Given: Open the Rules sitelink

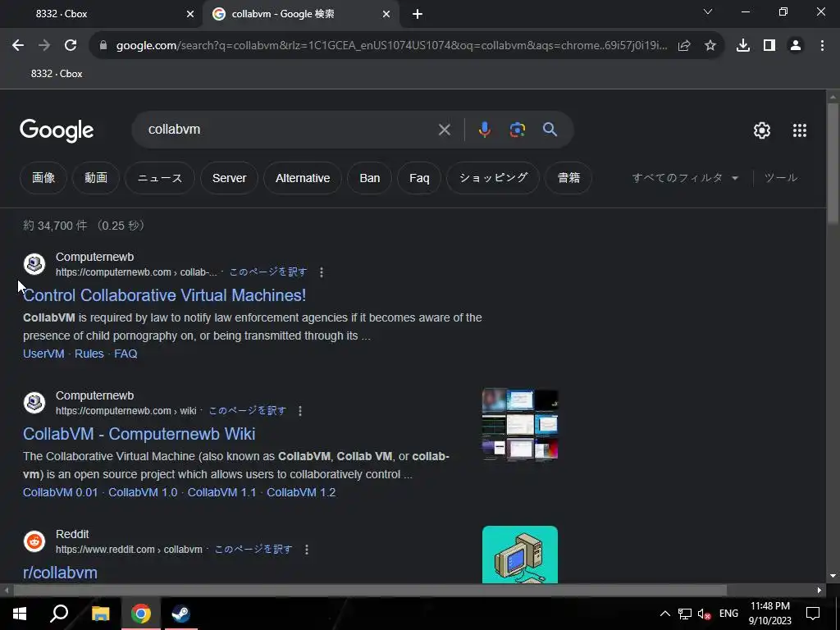Looking at the screenshot, I should click(89, 354).
